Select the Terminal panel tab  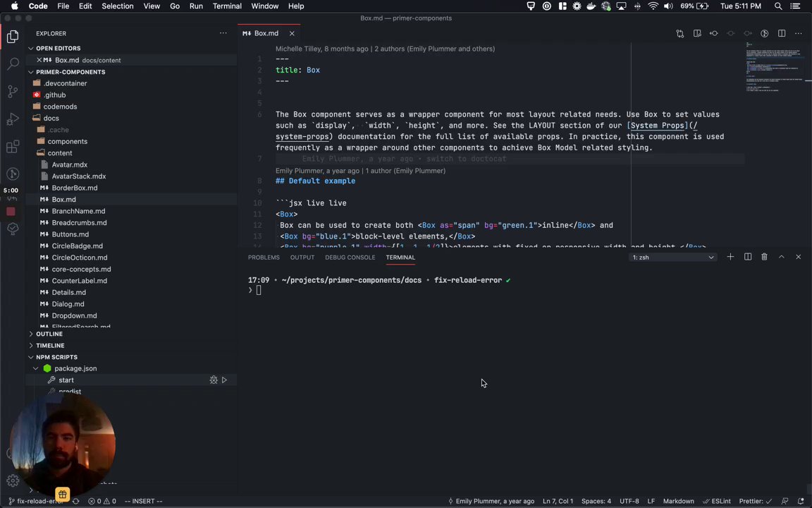click(400, 257)
